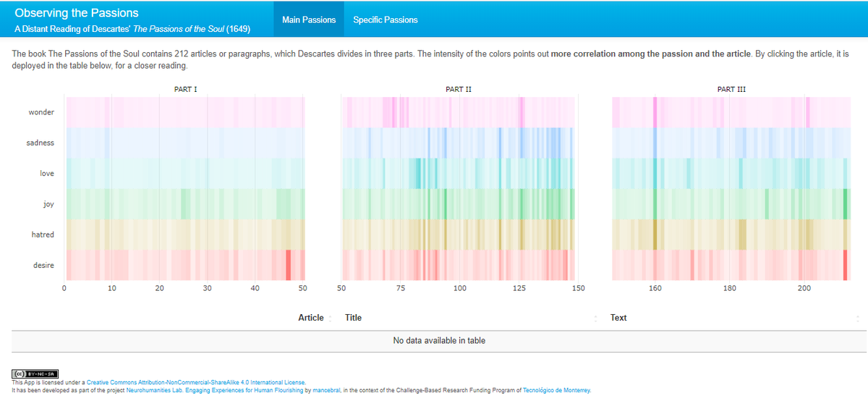Click the 'PART I' chart heading
This screenshot has width=868, height=406.
tap(185, 89)
